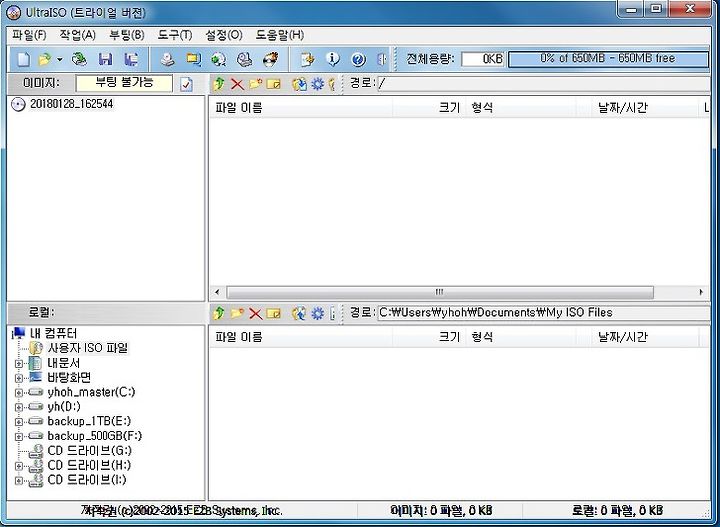Click the image pane scrollbar right arrow
Screen dimensions: 720x527
701,292
